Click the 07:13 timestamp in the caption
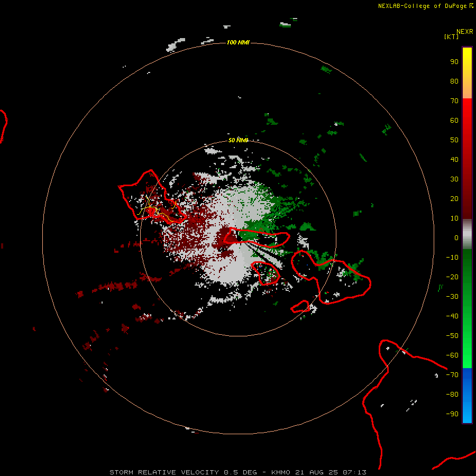 [x=354, y=472]
